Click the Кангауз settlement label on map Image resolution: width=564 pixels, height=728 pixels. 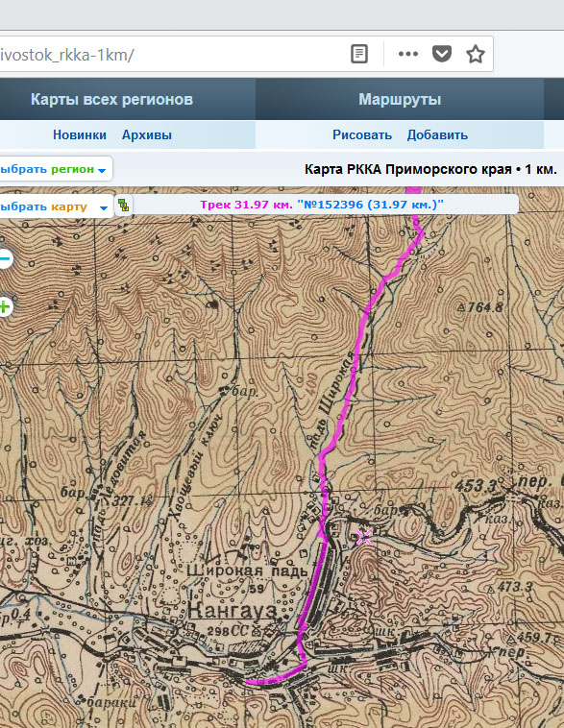(x=233, y=610)
